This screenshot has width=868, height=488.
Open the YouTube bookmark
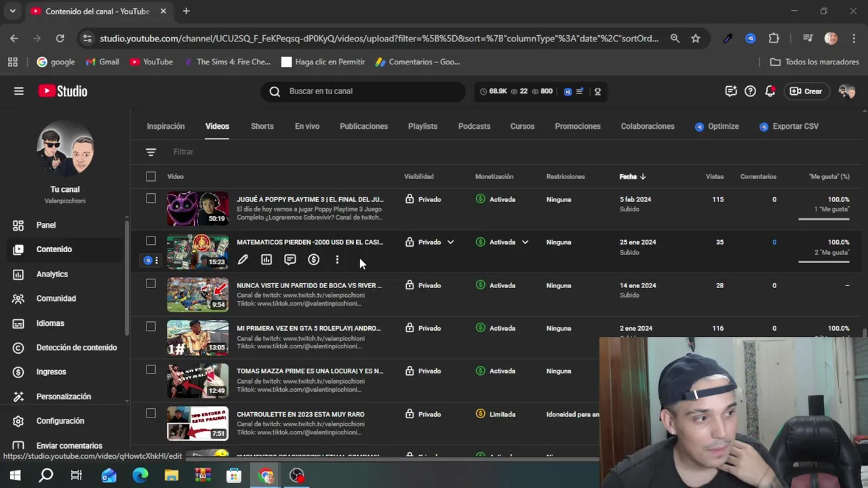coord(151,62)
